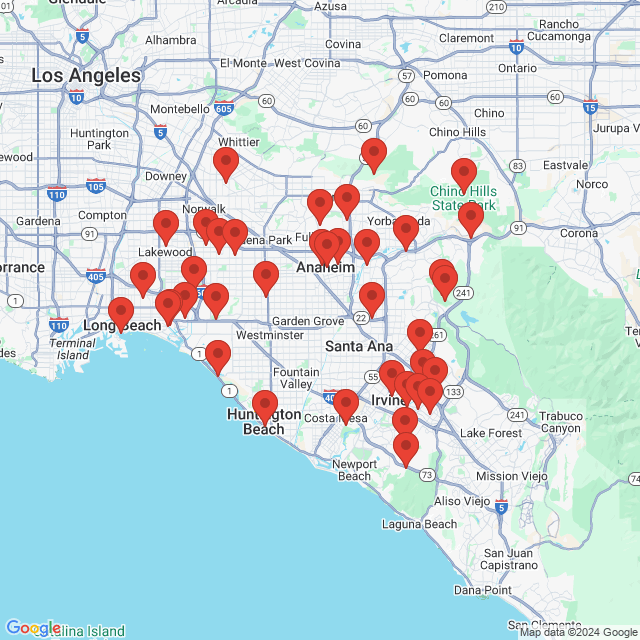Select the 'Claremont' label
Viewport: 640px width, 640px height.
(x=466, y=38)
